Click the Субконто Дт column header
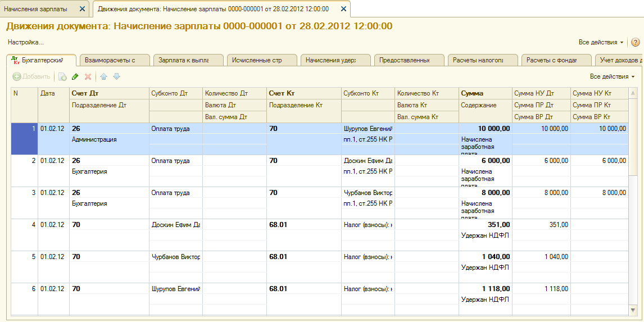Viewport: 644px width, 322px height. pos(175,94)
